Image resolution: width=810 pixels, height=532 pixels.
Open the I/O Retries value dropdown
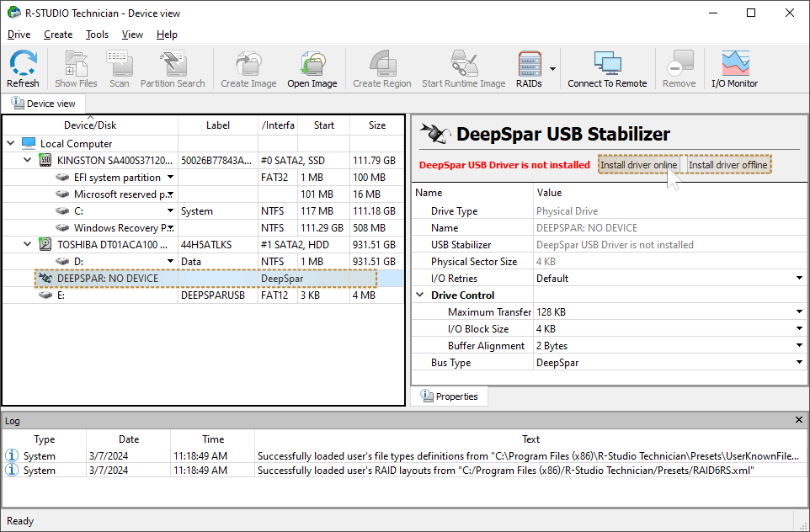(x=799, y=279)
